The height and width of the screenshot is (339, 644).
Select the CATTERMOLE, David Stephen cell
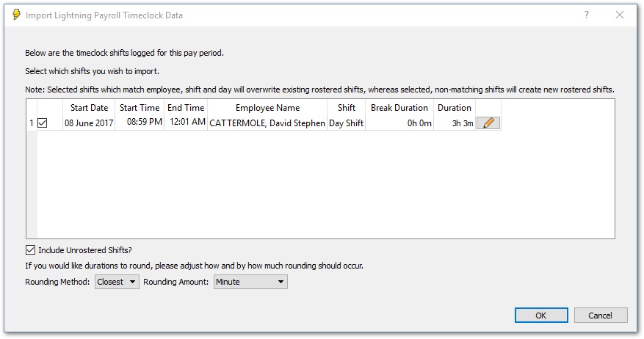coord(267,123)
